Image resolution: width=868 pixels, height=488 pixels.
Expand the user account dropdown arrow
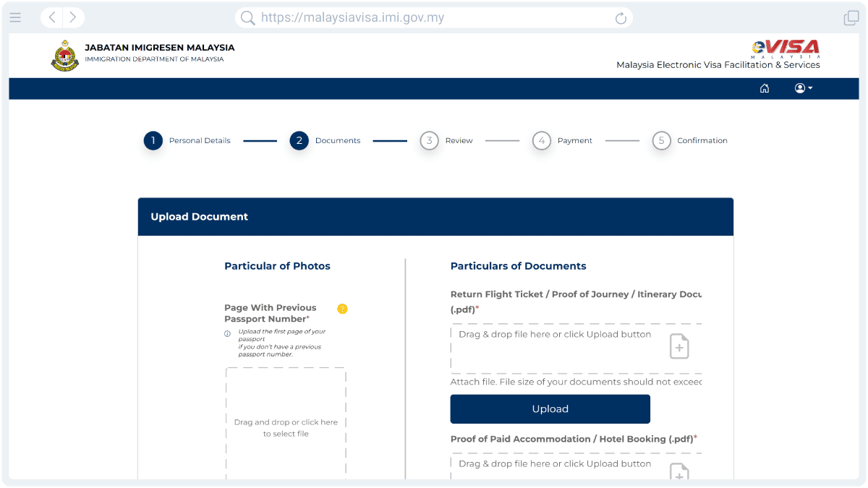pyautogui.click(x=809, y=88)
